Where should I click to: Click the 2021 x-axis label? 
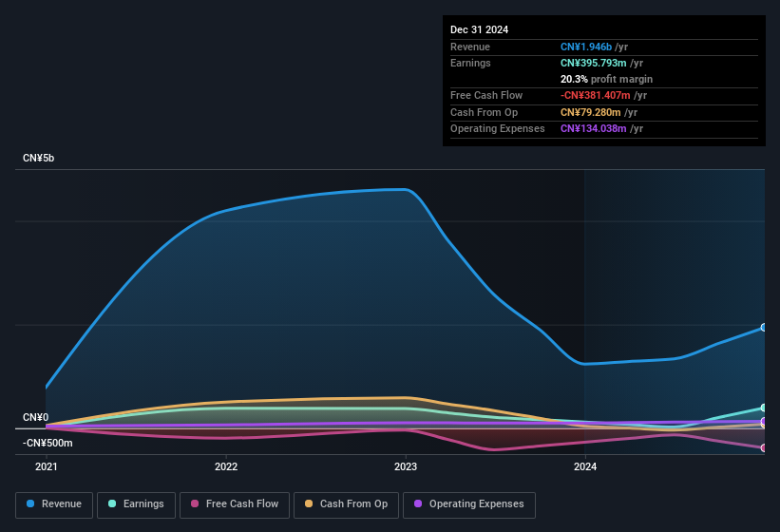point(47,466)
